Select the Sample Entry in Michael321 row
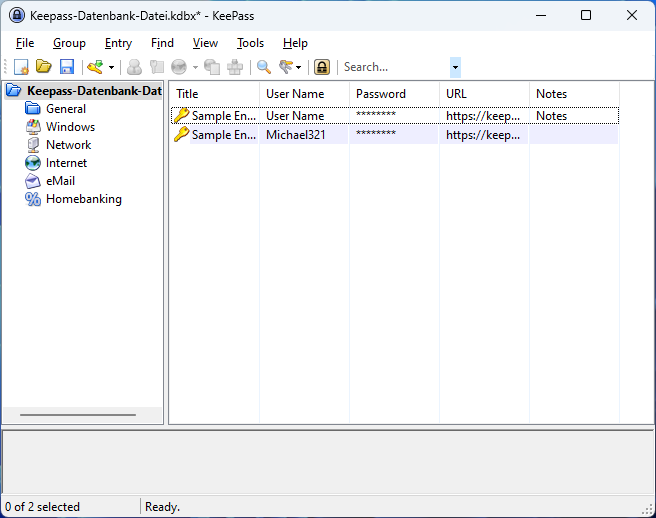The height and width of the screenshot is (518, 656). click(224, 135)
